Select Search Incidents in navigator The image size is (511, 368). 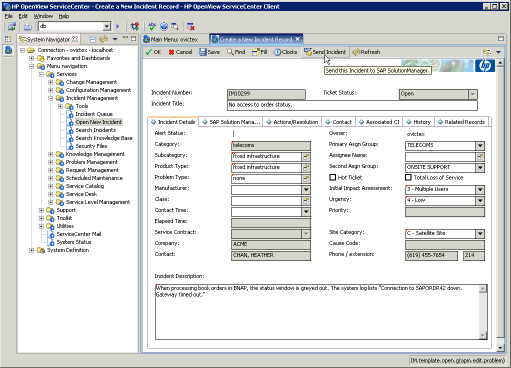point(96,130)
